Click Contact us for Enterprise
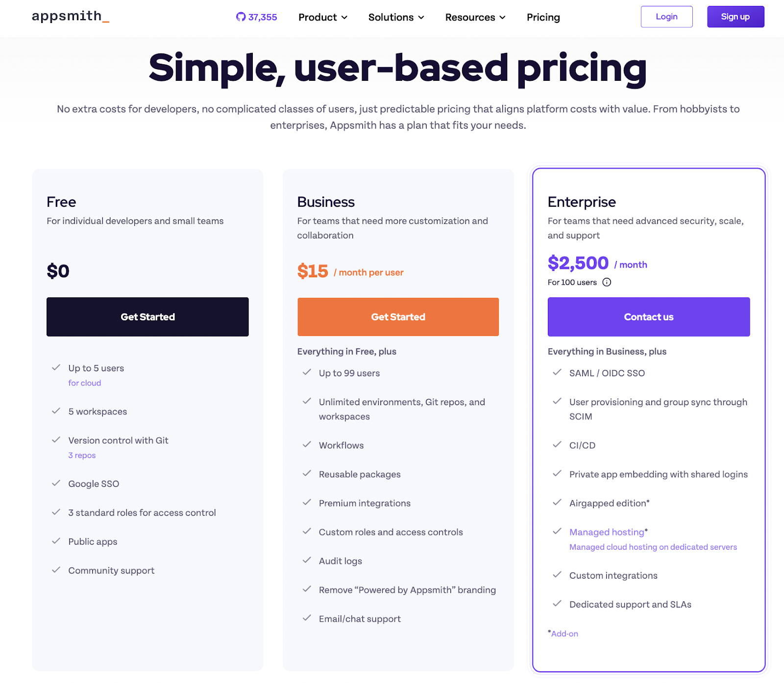 coord(648,317)
